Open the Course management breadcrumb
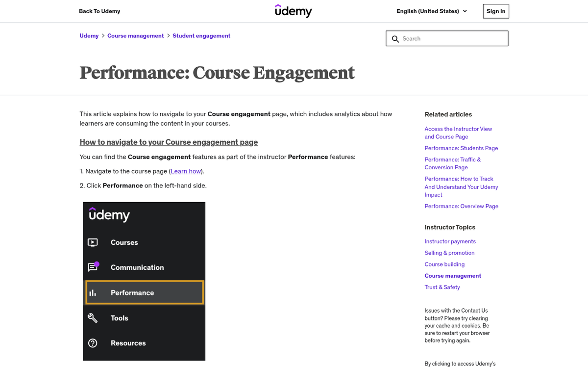Screen dimensions: 588x368 135,35
